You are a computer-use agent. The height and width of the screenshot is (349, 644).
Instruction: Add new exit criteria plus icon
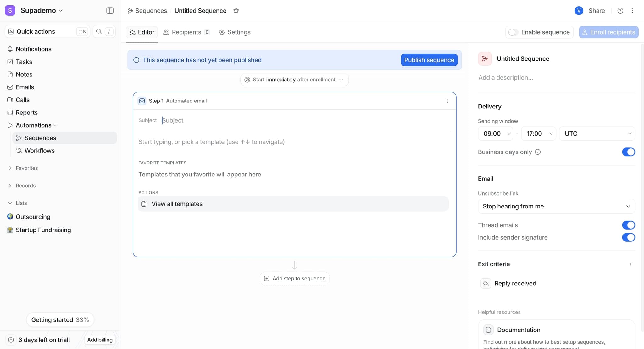(x=630, y=264)
